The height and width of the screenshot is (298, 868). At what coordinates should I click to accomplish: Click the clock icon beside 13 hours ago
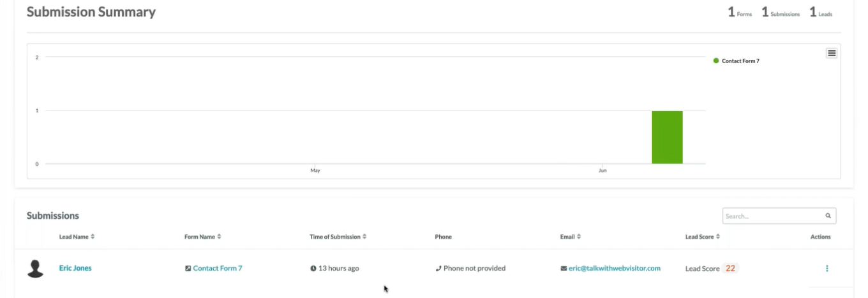(313, 269)
